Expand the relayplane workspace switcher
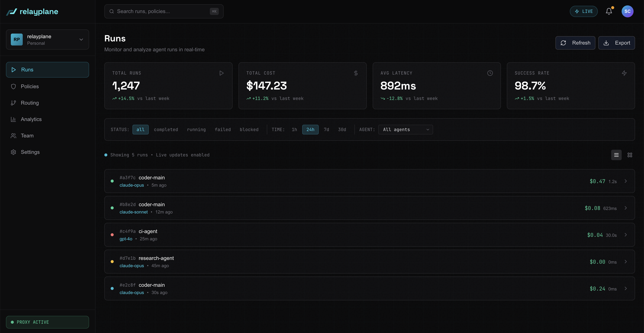Viewport: 644px width, 333px height. tap(48, 40)
